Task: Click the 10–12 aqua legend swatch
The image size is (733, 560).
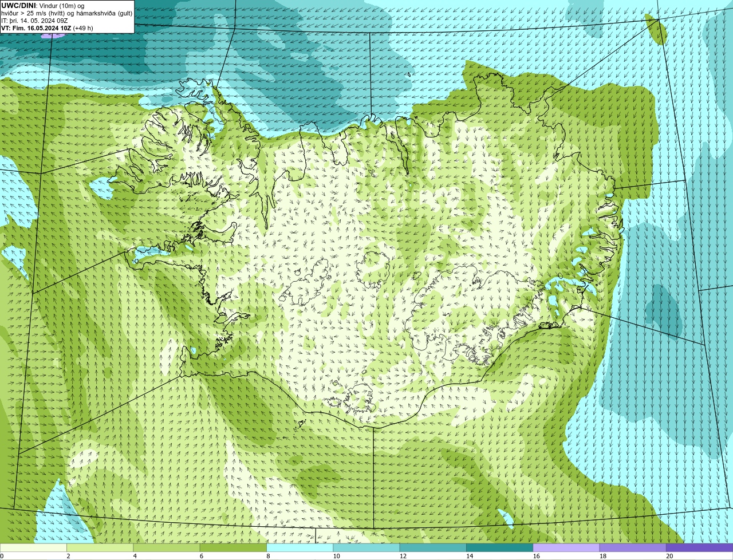Action: pyautogui.click(x=366, y=547)
